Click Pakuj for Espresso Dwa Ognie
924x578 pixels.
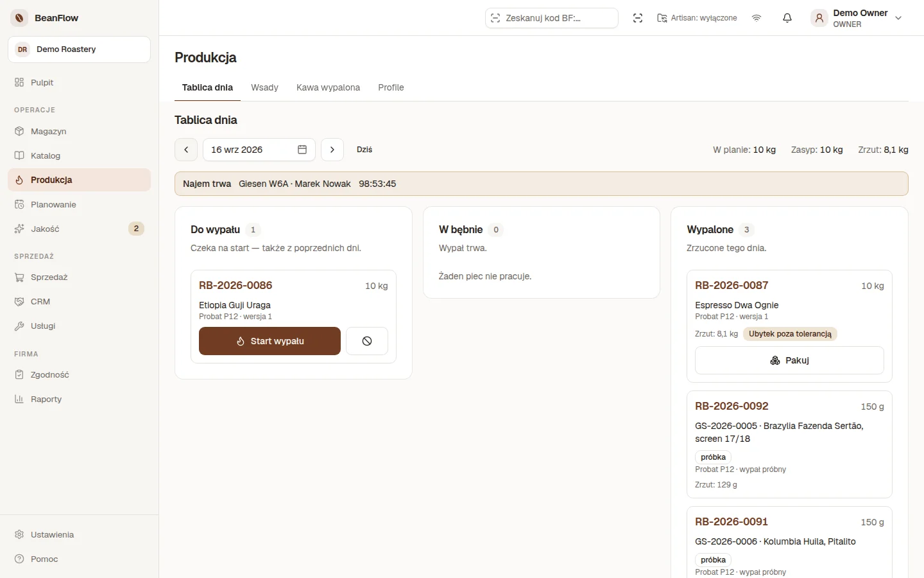point(789,360)
